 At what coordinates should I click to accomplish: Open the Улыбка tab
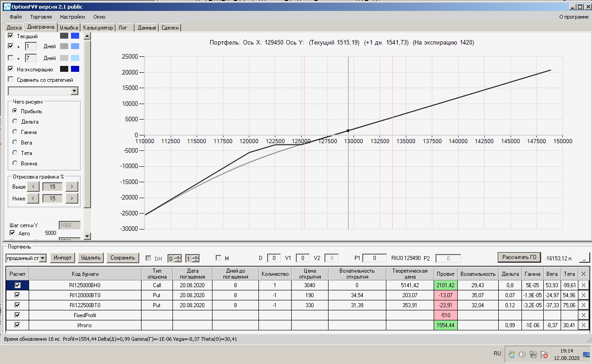coord(69,28)
